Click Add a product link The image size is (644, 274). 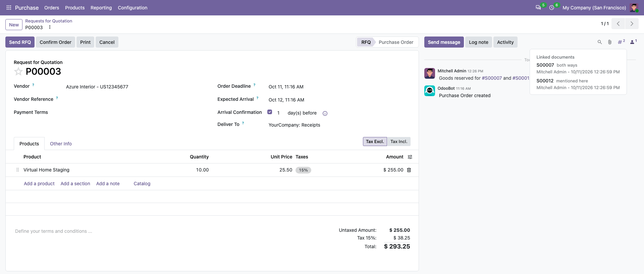click(39, 184)
